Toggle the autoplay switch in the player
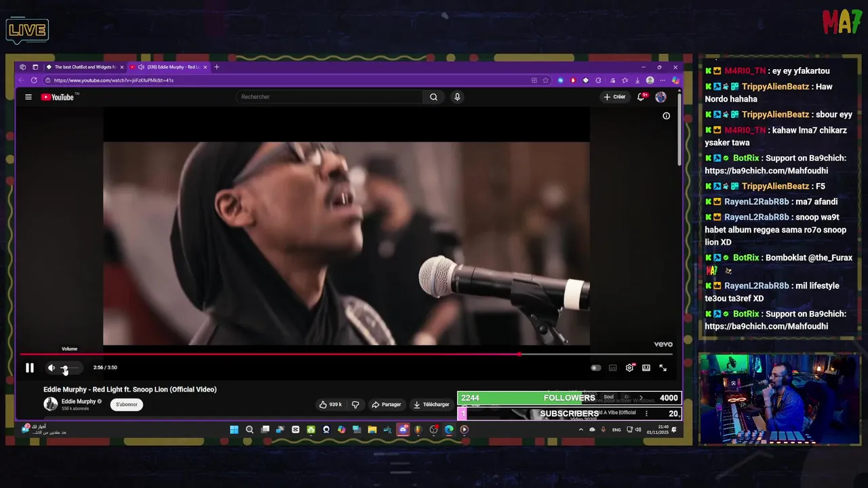The width and height of the screenshot is (868, 488). click(x=595, y=368)
